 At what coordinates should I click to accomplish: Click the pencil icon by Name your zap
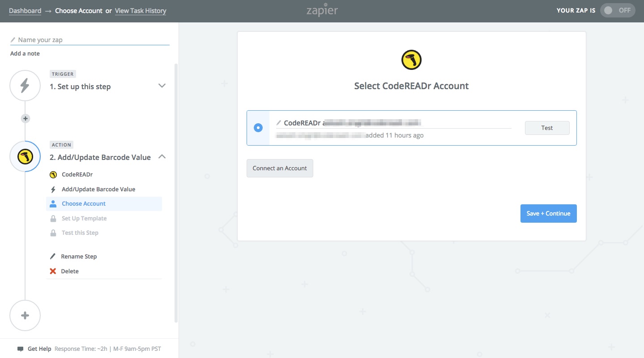[x=13, y=40]
